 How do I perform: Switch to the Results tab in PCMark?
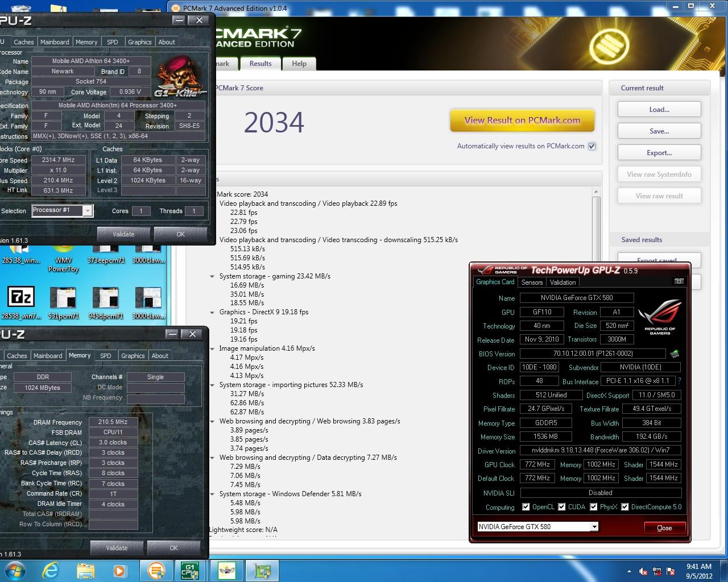[x=260, y=64]
